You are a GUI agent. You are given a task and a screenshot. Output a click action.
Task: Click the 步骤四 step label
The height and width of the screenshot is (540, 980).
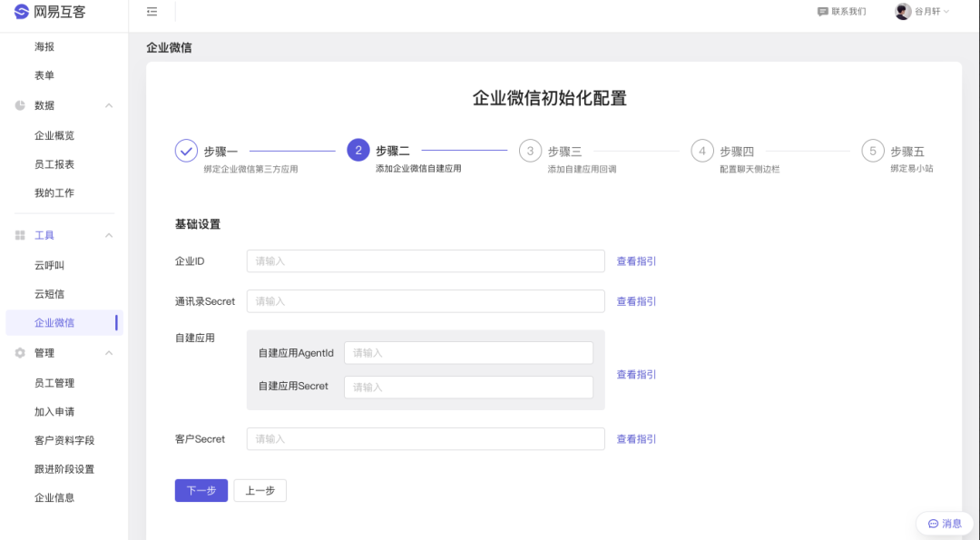click(737, 152)
